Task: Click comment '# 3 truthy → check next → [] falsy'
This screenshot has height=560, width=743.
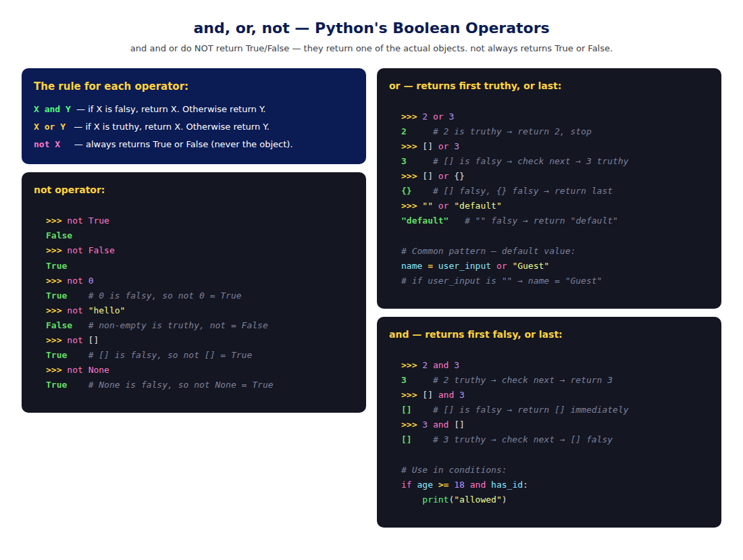Action: pyautogui.click(x=523, y=440)
